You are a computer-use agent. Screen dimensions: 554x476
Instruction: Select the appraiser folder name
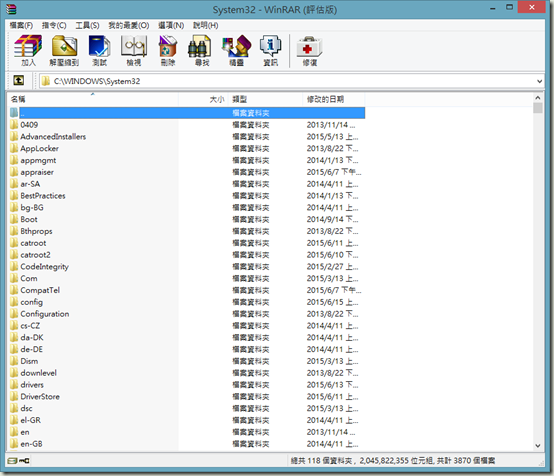click(x=37, y=172)
